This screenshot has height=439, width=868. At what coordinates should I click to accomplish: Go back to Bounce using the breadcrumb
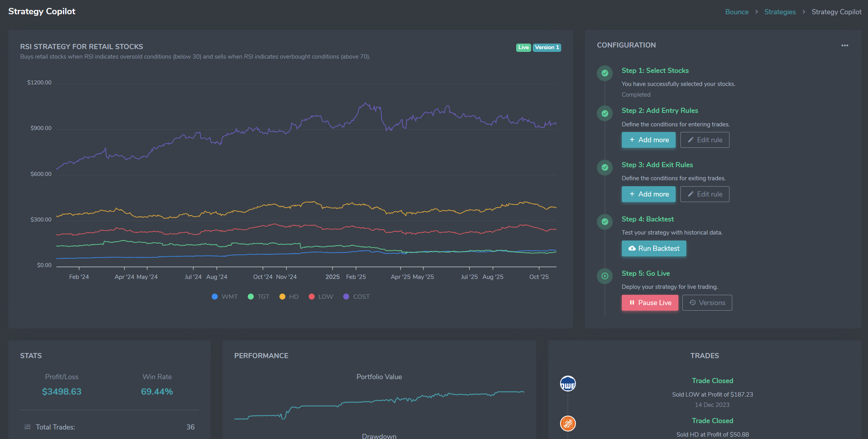click(737, 11)
